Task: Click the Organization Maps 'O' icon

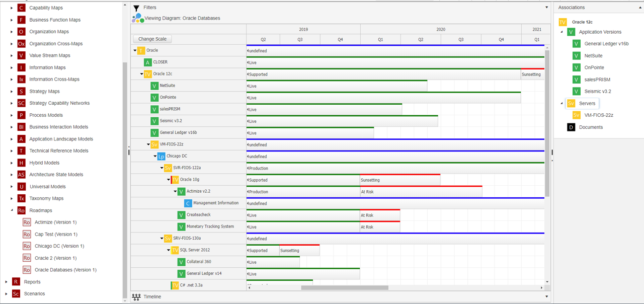Action: coord(21,32)
